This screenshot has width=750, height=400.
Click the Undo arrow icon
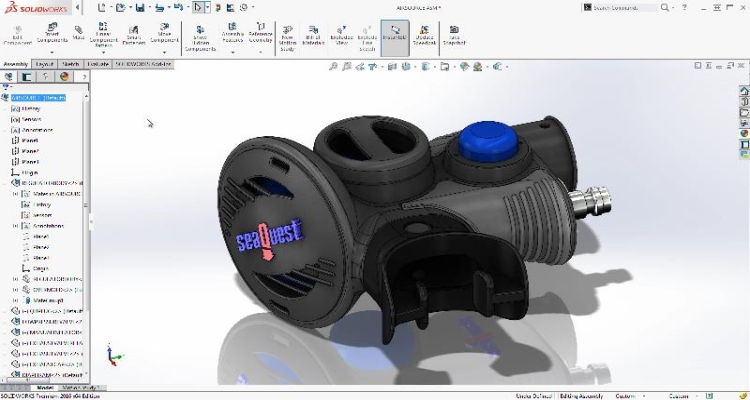[x=178, y=7]
